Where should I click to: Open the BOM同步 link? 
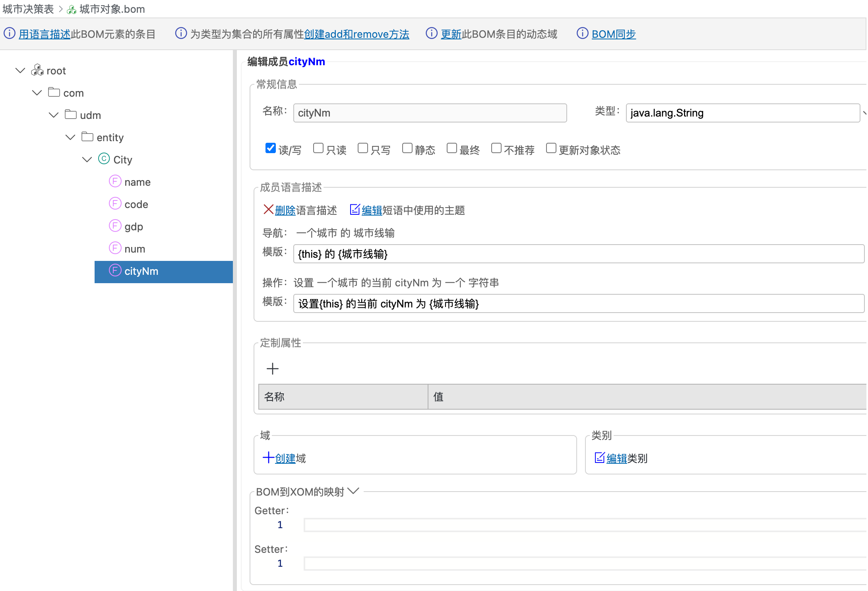[613, 34]
